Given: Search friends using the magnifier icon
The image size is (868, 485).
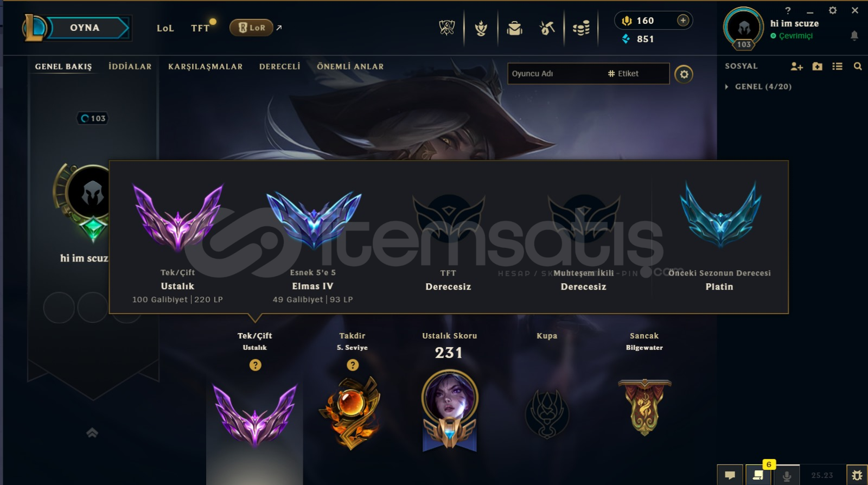Looking at the screenshot, I should pyautogui.click(x=858, y=66).
